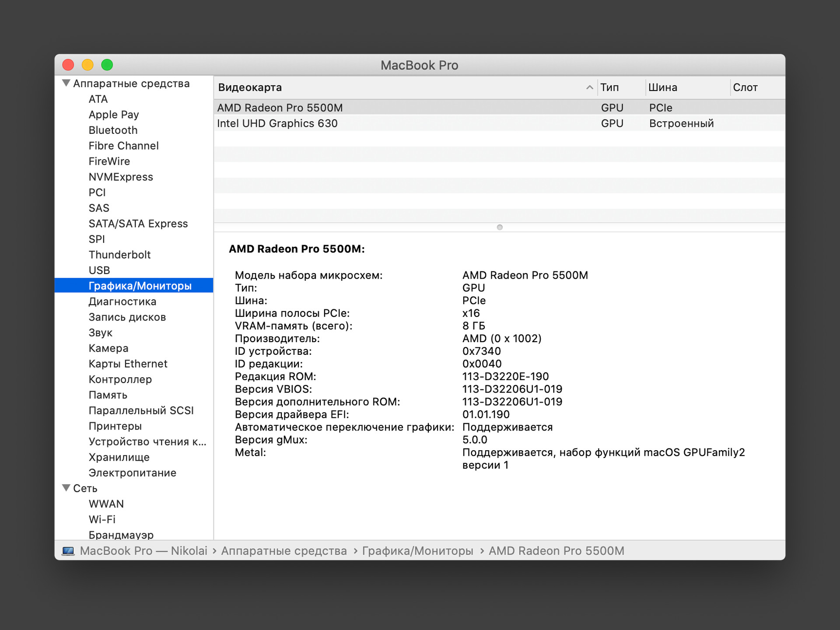The image size is (840, 630).
Task: Open Apple Pay hardware entry
Action: tap(114, 115)
